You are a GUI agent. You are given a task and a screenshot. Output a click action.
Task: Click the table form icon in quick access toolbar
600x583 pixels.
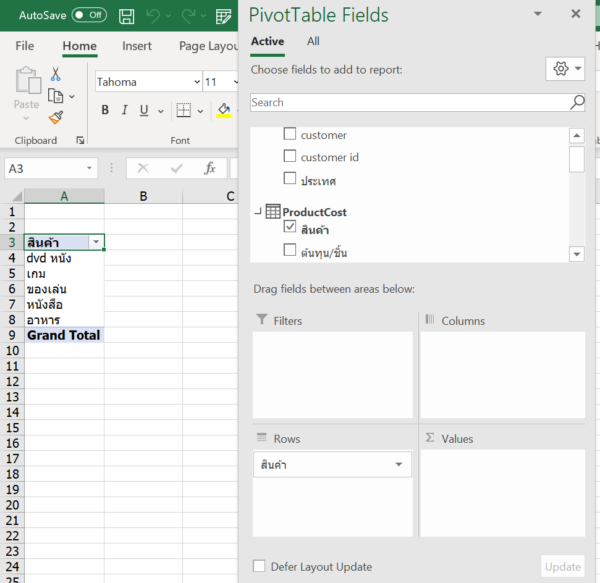coord(223,16)
